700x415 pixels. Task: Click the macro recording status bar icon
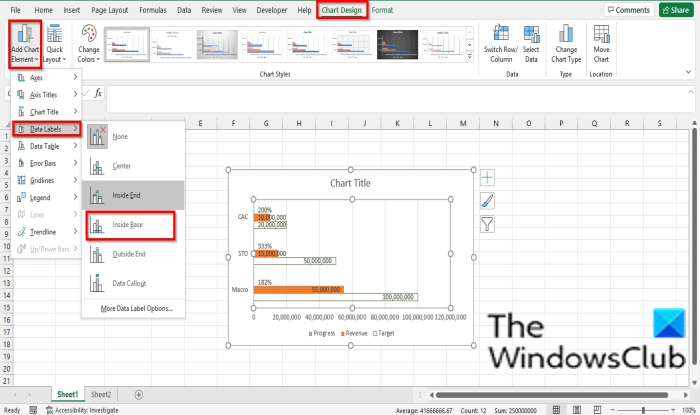[x=33, y=410]
